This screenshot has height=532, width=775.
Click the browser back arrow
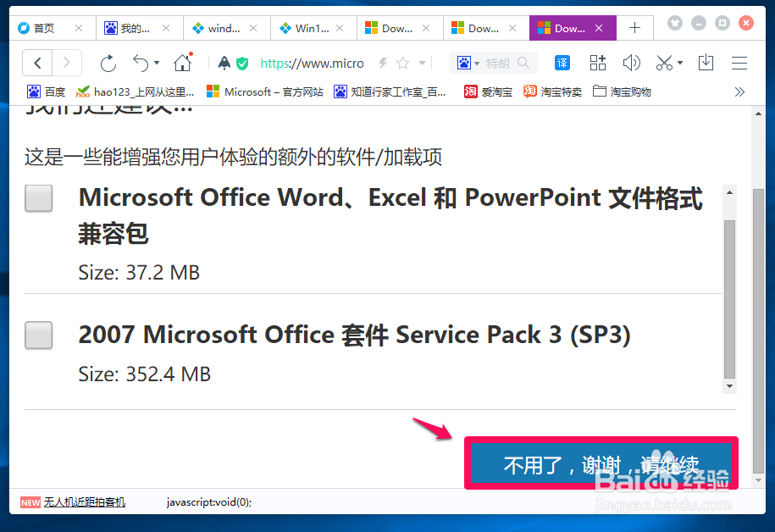click(37, 63)
